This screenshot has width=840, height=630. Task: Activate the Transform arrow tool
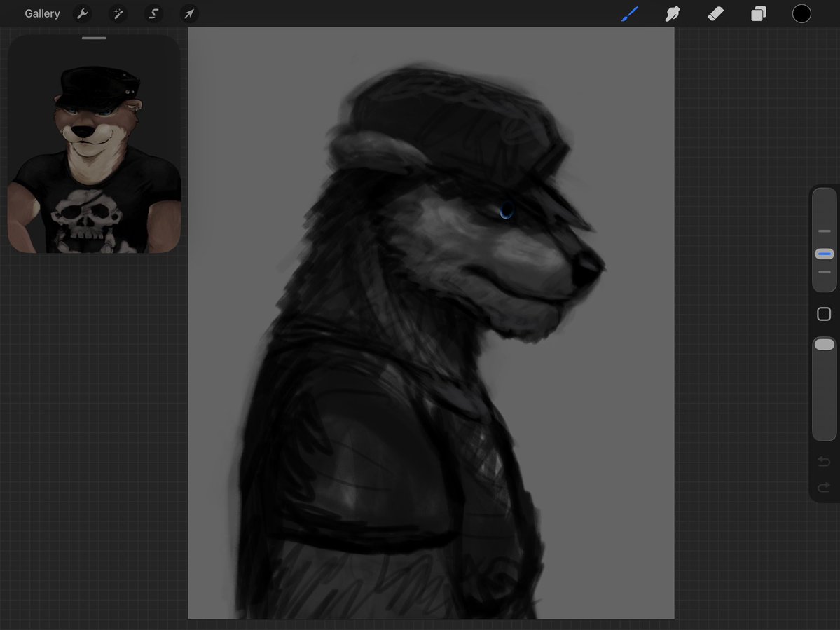pyautogui.click(x=189, y=13)
